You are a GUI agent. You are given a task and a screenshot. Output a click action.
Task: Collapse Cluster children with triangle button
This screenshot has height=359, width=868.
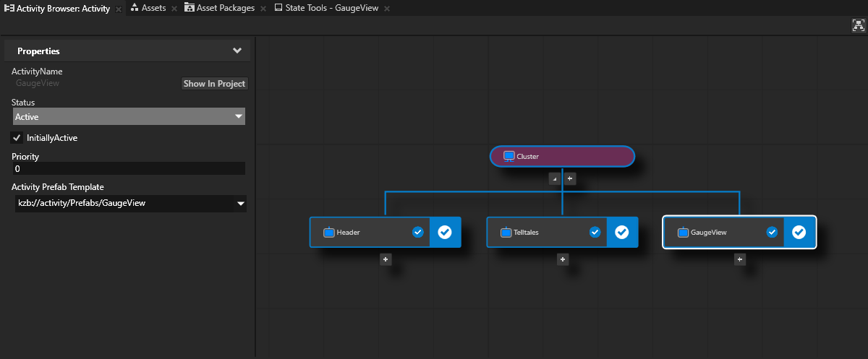click(555, 178)
